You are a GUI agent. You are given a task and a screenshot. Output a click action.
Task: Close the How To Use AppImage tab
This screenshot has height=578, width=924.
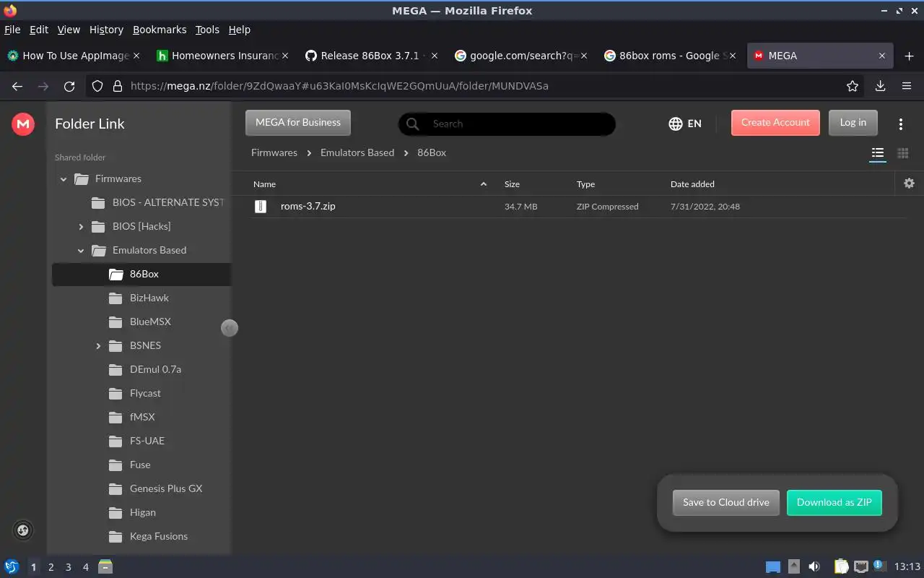pyautogui.click(x=137, y=56)
